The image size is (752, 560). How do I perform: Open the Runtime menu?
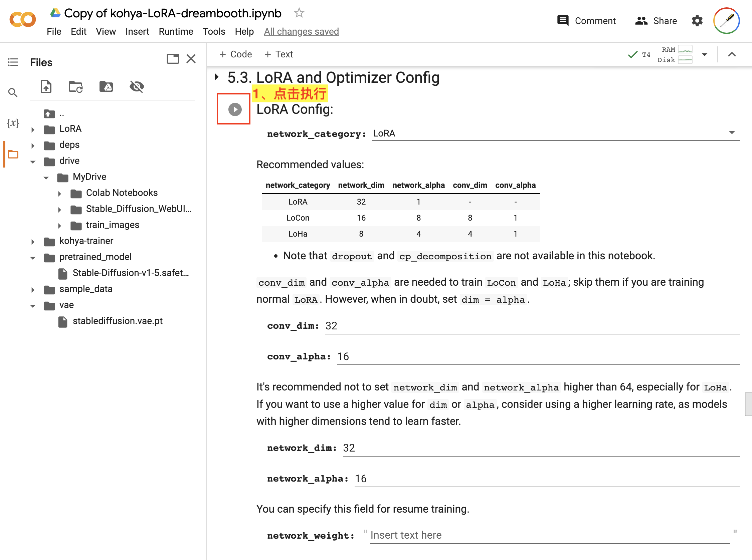pos(176,31)
